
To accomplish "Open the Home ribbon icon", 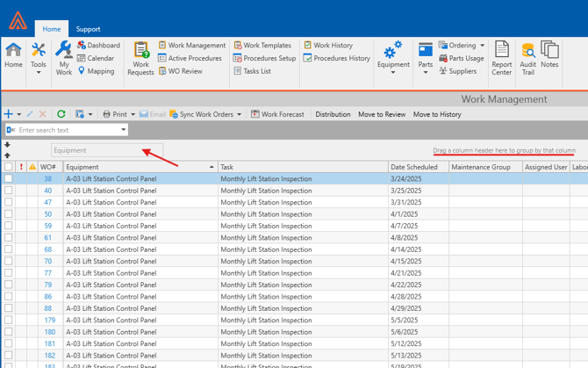I will [x=13, y=54].
